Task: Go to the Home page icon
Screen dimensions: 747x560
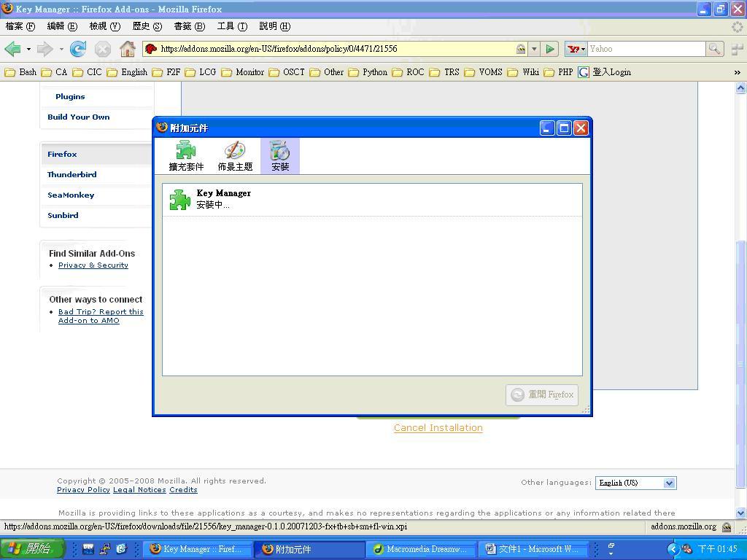Action: coord(127,49)
